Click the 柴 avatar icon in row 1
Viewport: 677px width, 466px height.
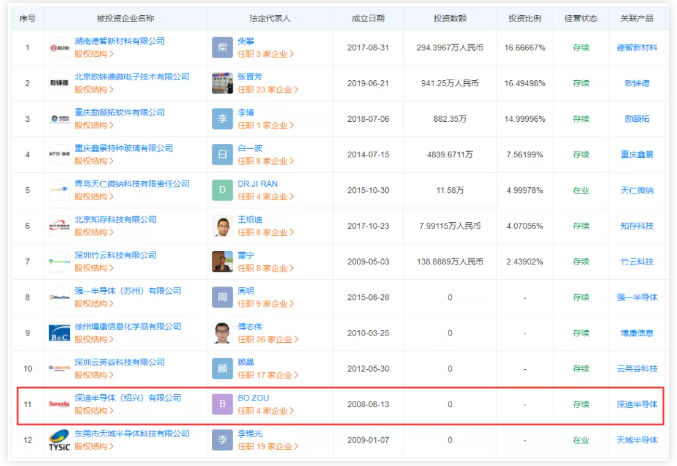[x=222, y=48]
